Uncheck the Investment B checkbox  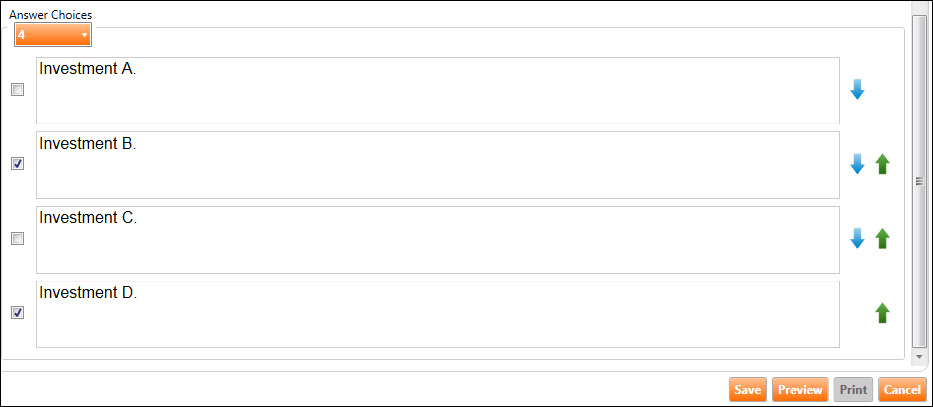(x=17, y=164)
